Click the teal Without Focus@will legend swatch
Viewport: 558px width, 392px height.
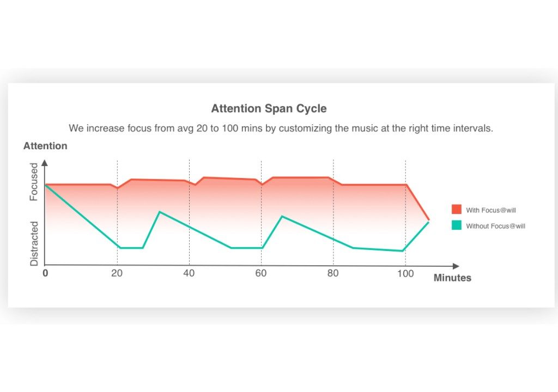click(x=456, y=225)
